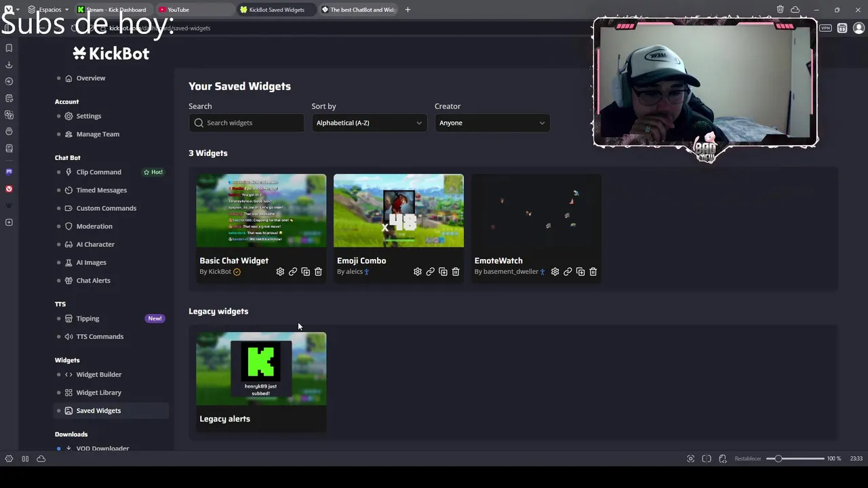The image size is (868, 488).
Task: Open AI Character page
Action: (96, 244)
